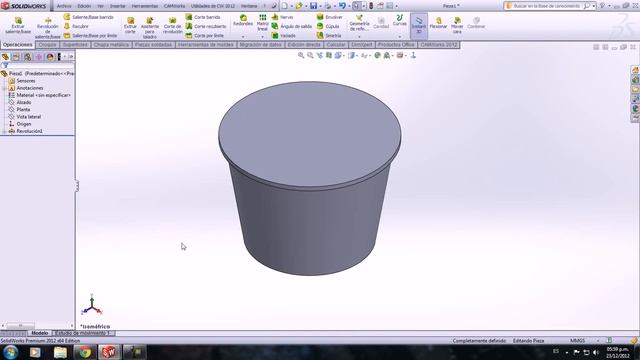Open the DimXpertManager tab
640x360 pixels.
(39, 57)
